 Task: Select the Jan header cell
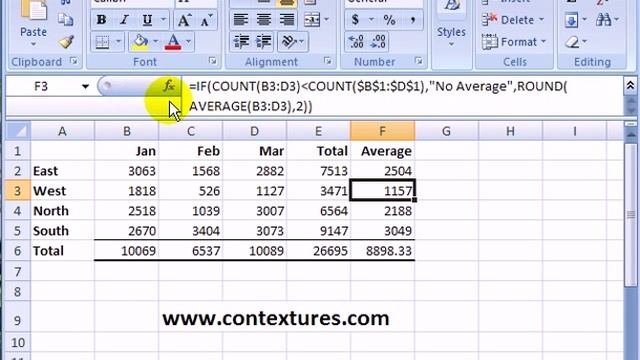(x=127, y=151)
